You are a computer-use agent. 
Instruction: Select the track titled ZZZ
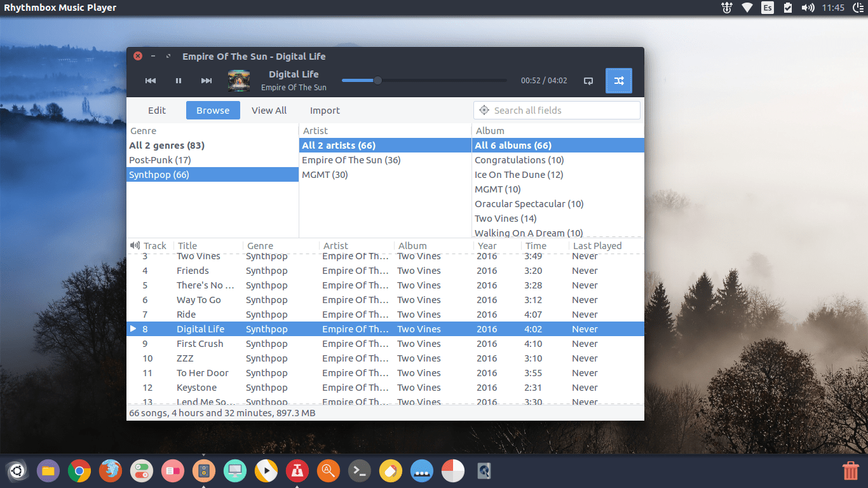click(x=385, y=358)
